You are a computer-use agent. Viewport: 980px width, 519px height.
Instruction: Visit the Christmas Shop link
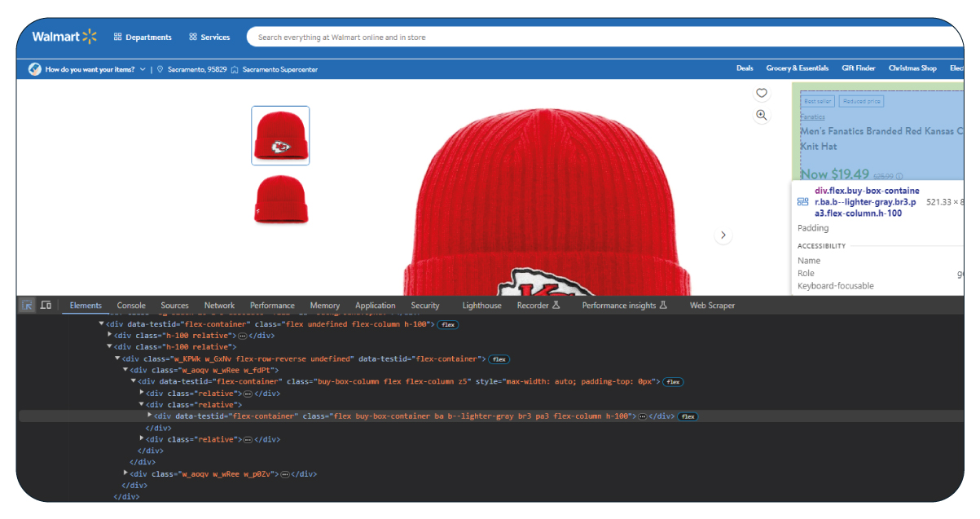912,68
